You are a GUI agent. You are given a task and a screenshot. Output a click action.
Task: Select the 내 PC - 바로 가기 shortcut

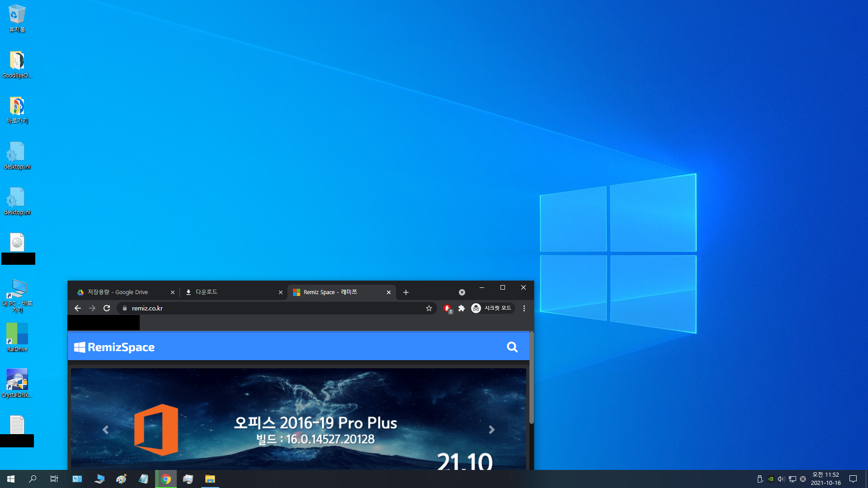click(17, 296)
